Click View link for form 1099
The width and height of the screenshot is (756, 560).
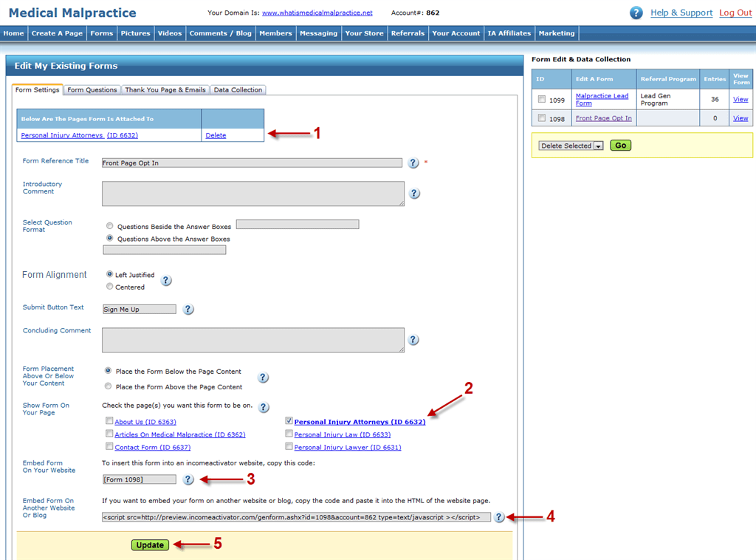pos(740,99)
